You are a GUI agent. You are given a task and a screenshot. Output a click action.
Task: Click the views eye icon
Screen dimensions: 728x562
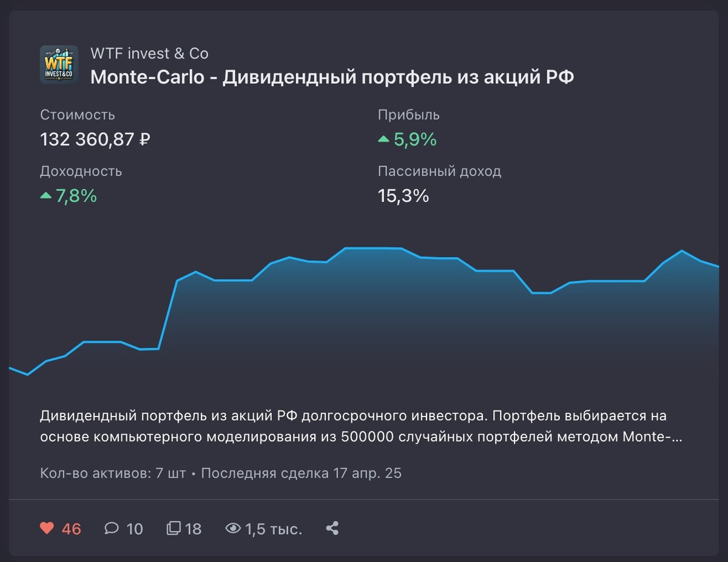[x=234, y=528]
